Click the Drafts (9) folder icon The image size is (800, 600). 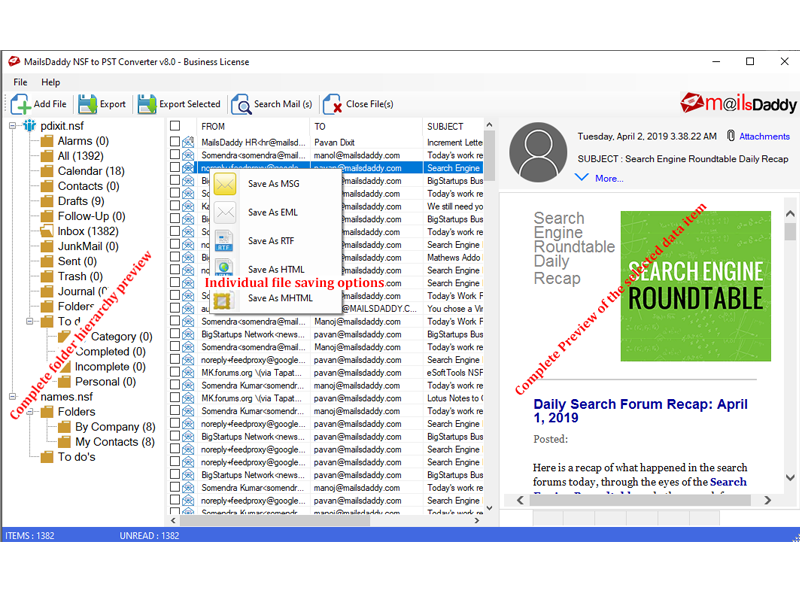pos(47,201)
